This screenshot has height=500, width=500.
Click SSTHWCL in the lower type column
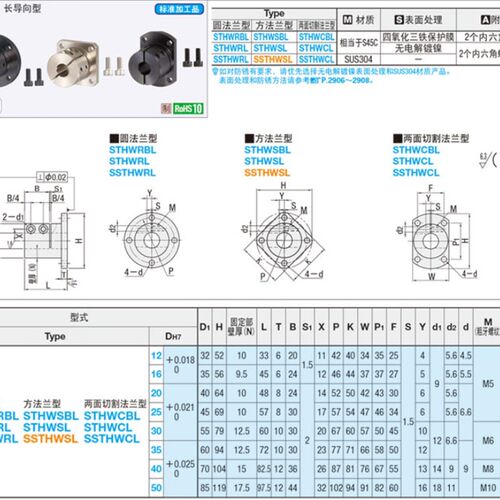click(112, 439)
